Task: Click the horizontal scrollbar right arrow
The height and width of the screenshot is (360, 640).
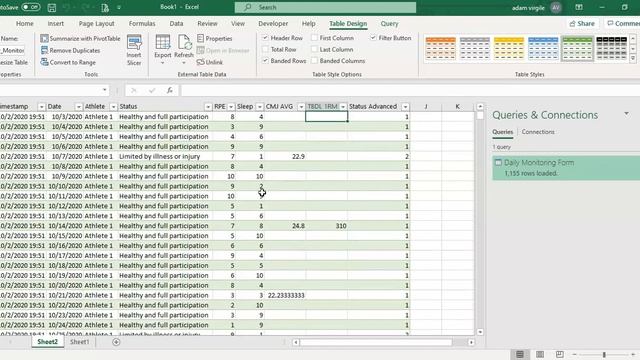Action: click(x=471, y=342)
